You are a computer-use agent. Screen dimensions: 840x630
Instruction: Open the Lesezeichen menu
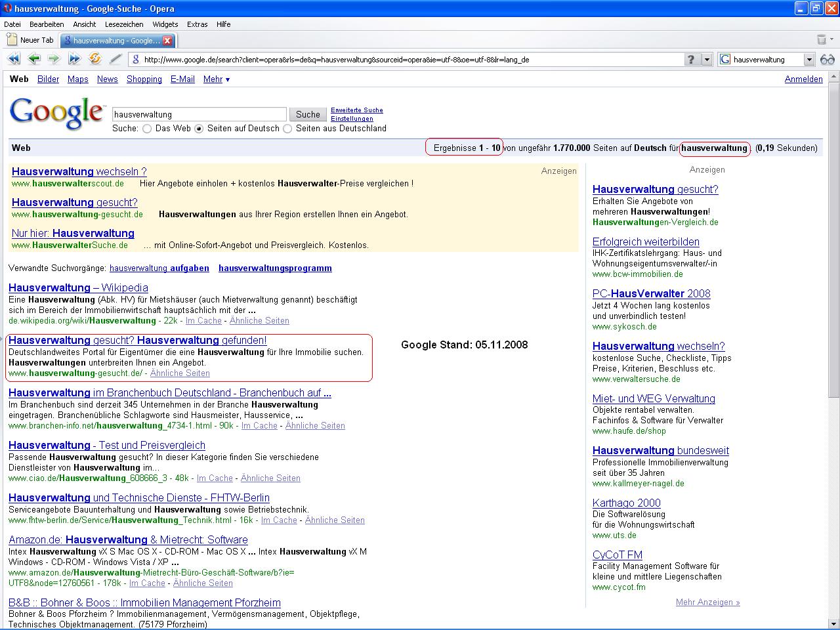pos(124,24)
